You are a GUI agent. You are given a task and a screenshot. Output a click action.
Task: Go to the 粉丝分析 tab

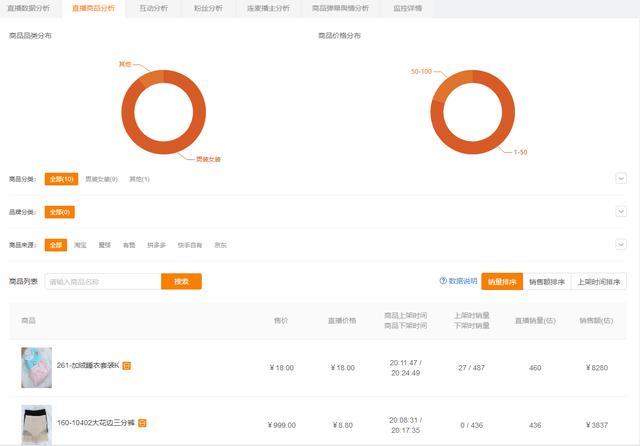point(208,8)
